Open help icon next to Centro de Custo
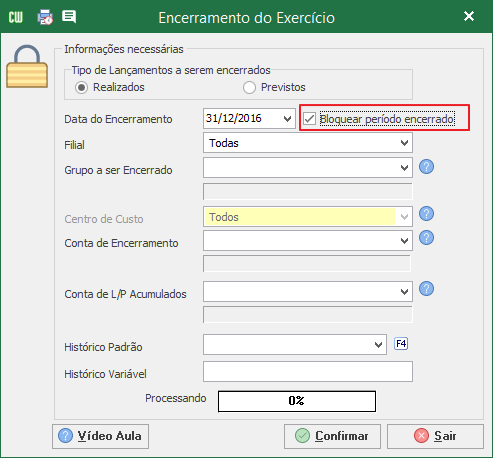The height and width of the screenshot is (458, 493). (x=426, y=214)
